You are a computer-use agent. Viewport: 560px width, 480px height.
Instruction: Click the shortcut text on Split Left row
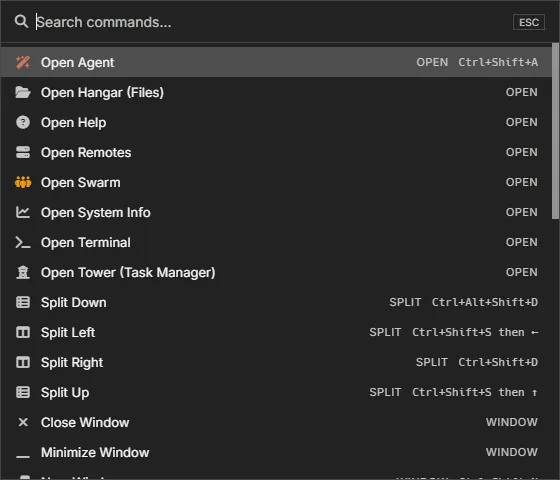point(475,332)
